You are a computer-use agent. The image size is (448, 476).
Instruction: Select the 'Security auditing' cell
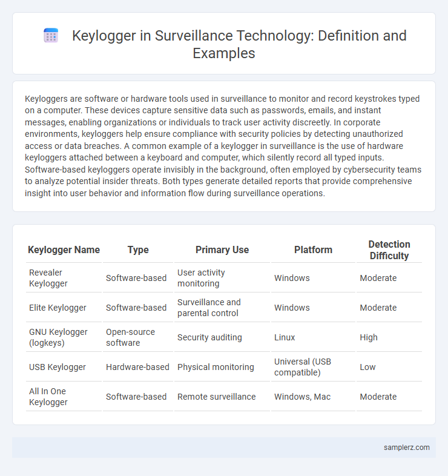click(222, 337)
